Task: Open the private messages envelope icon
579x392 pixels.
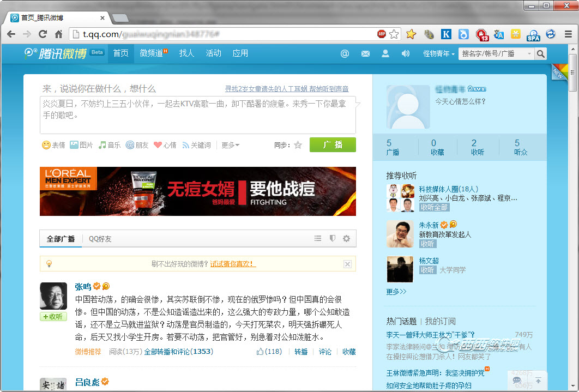Action: click(365, 54)
